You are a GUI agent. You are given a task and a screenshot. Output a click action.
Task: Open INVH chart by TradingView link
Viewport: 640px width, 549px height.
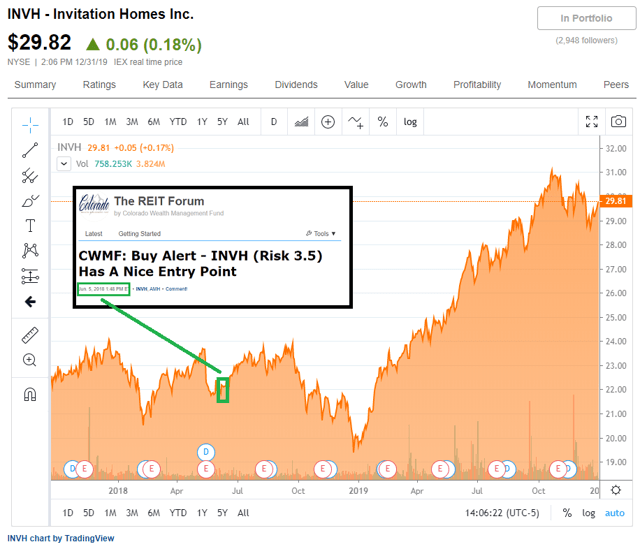point(61,538)
